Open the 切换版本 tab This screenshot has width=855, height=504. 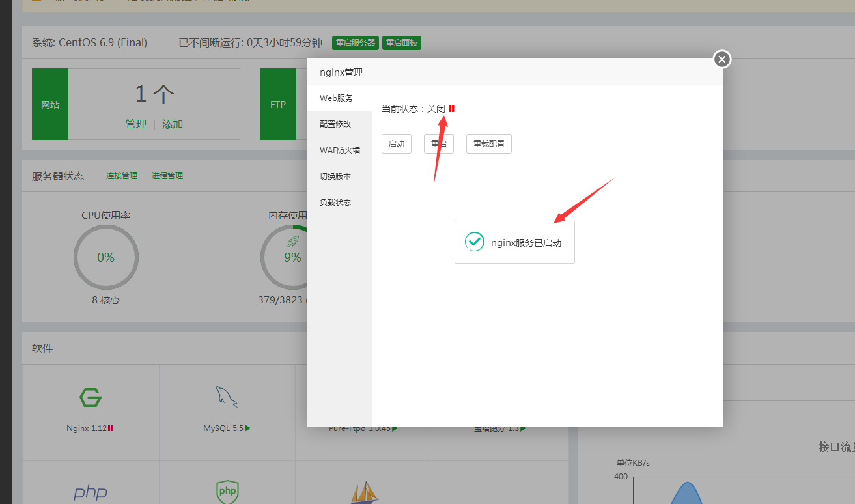339,176
